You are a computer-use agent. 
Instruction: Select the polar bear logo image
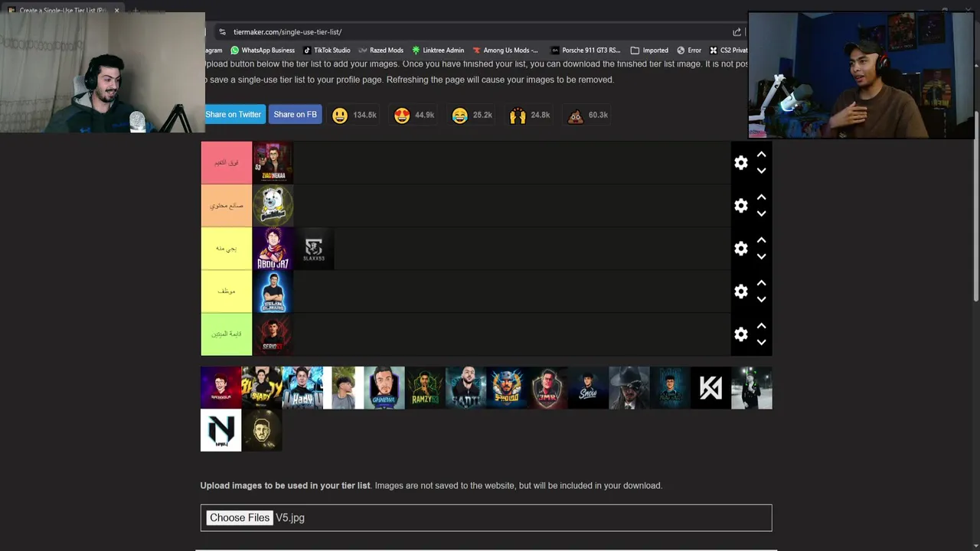[x=273, y=205]
